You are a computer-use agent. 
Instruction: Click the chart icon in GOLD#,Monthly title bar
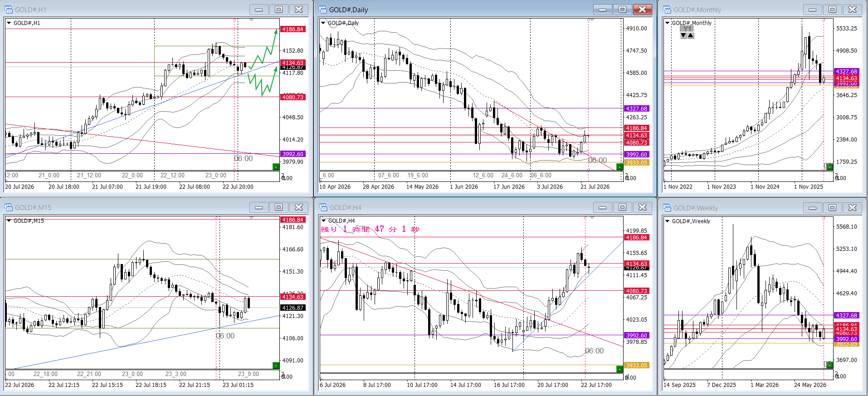coord(667,10)
